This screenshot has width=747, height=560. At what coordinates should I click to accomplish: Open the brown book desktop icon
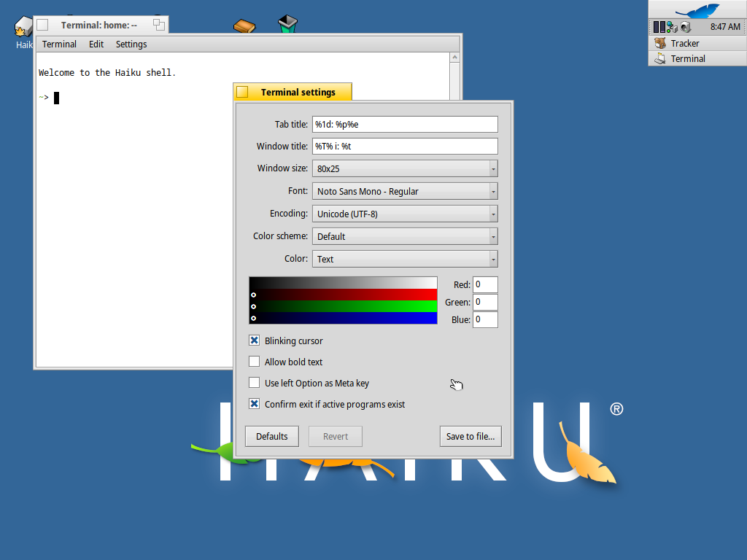(244, 26)
